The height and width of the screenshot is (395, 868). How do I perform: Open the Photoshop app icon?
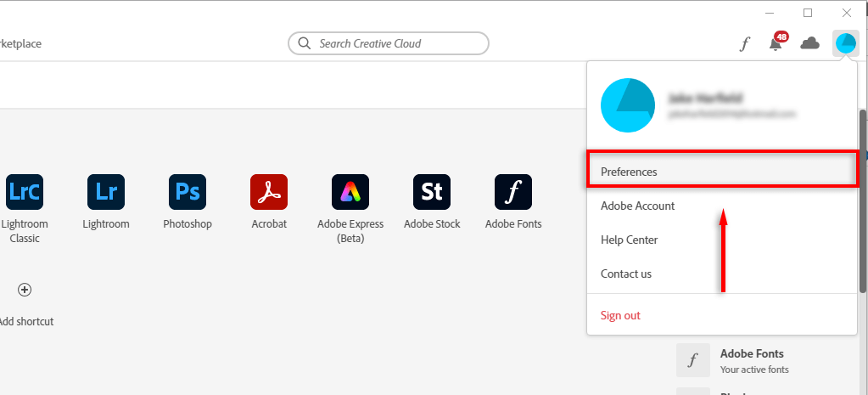(188, 192)
